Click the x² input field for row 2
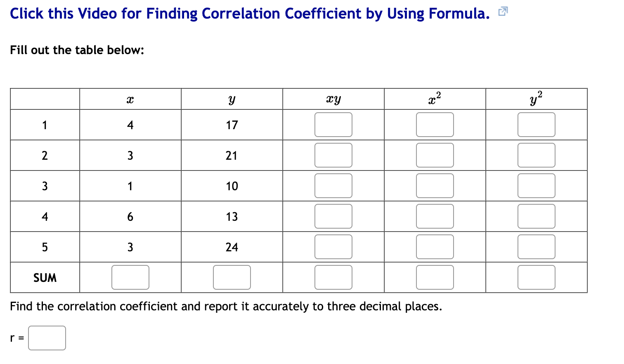 [x=435, y=155]
